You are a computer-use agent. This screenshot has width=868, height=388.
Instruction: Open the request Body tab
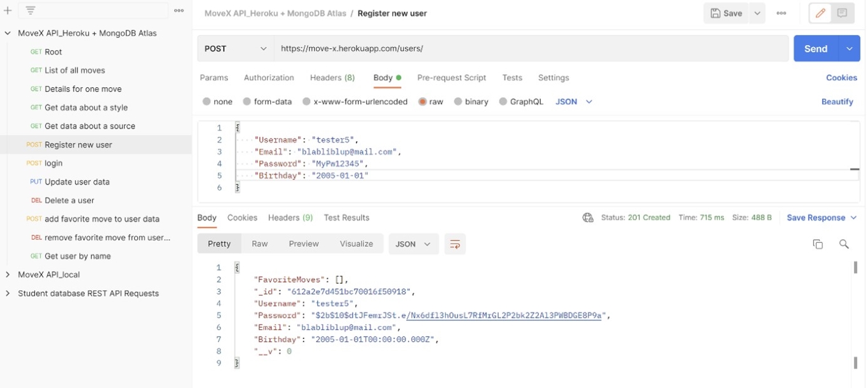click(387, 78)
